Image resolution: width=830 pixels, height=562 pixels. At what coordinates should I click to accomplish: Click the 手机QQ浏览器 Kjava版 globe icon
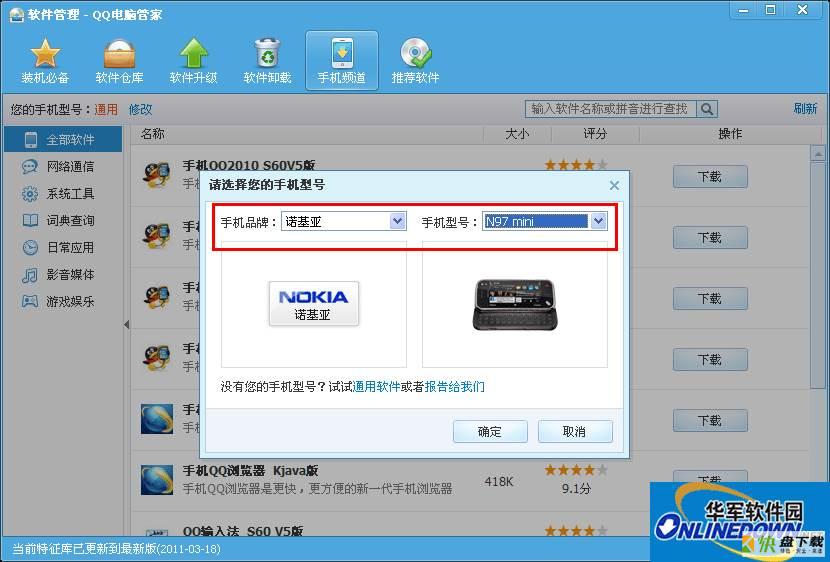coord(157,480)
